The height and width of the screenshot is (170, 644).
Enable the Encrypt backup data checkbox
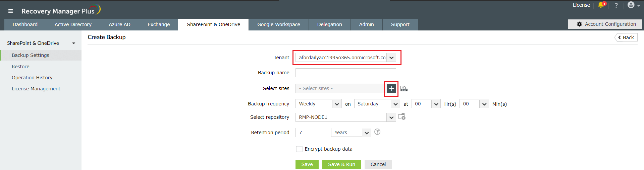click(x=299, y=149)
